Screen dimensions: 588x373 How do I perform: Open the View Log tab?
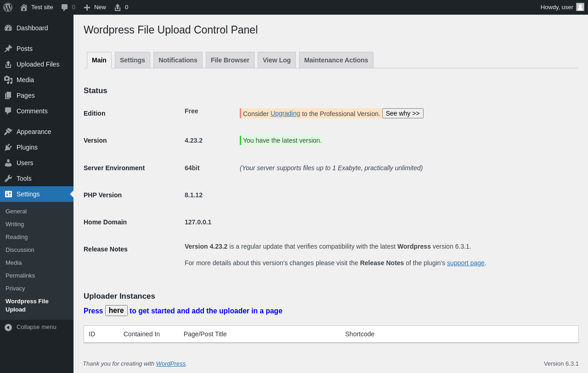277,60
